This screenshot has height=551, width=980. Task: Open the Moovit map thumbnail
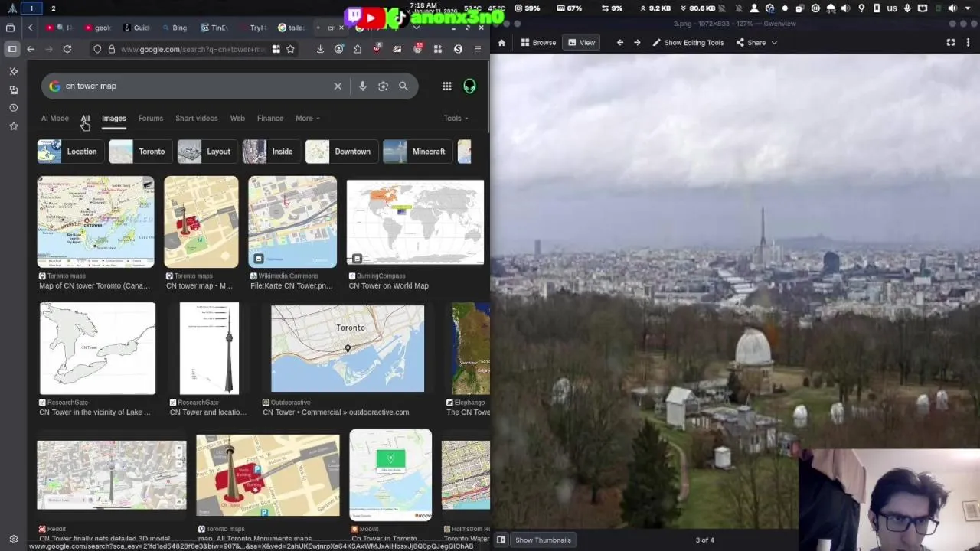[x=390, y=474]
